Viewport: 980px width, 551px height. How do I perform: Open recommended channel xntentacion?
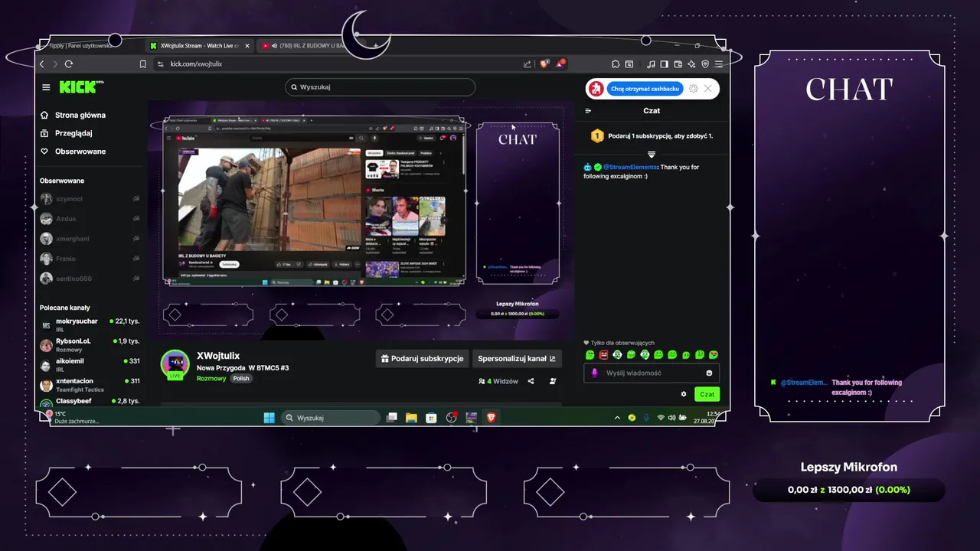[x=90, y=385]
